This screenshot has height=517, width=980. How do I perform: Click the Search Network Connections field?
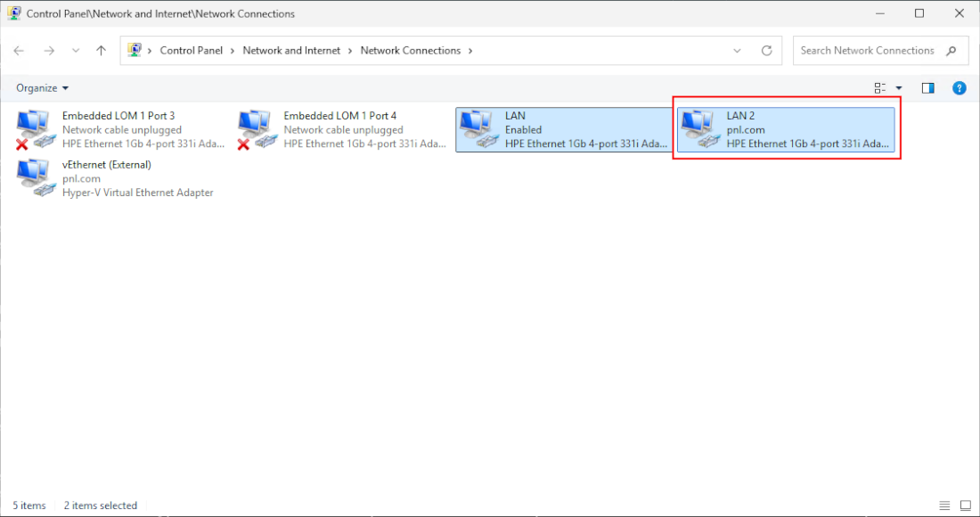click(869, 51)
